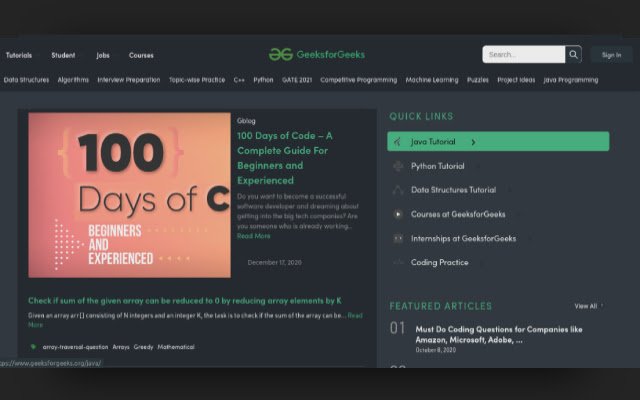Image resolution: width=640 pixels, height=400 pixels.
Task: Select the Data Structures Tutorial quick link
Action: click(453, 190)
